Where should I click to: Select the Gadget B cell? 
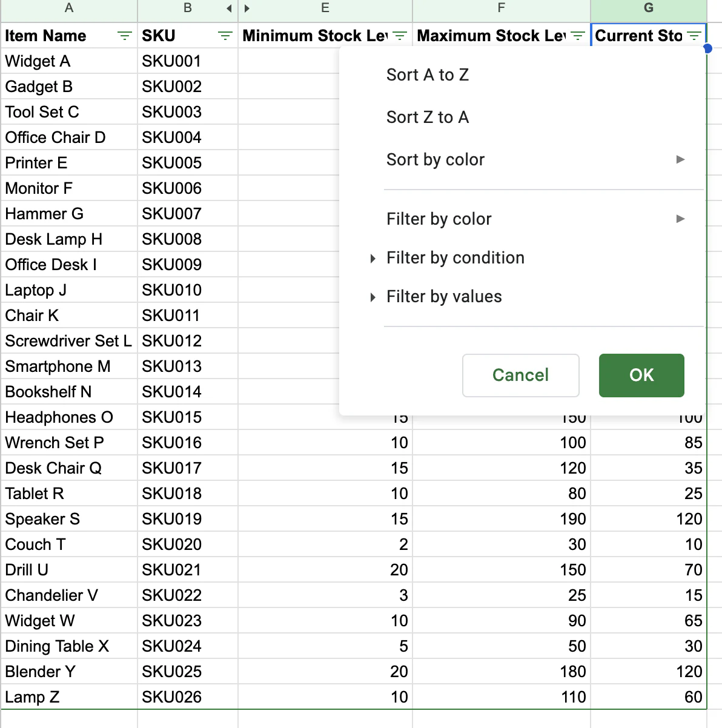click(69, 87)
